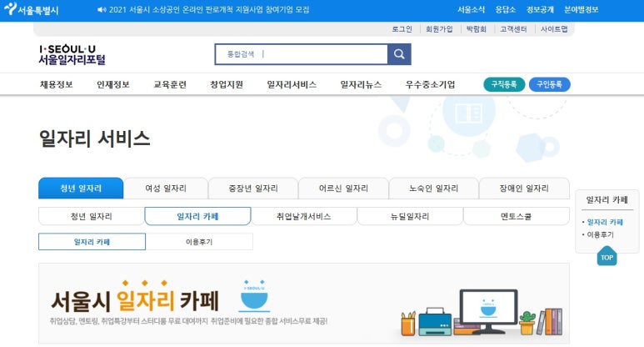The width and height of the screenshot is (644, 347).
Task: Open the 인재정보 menu
Action: point(113,84)
